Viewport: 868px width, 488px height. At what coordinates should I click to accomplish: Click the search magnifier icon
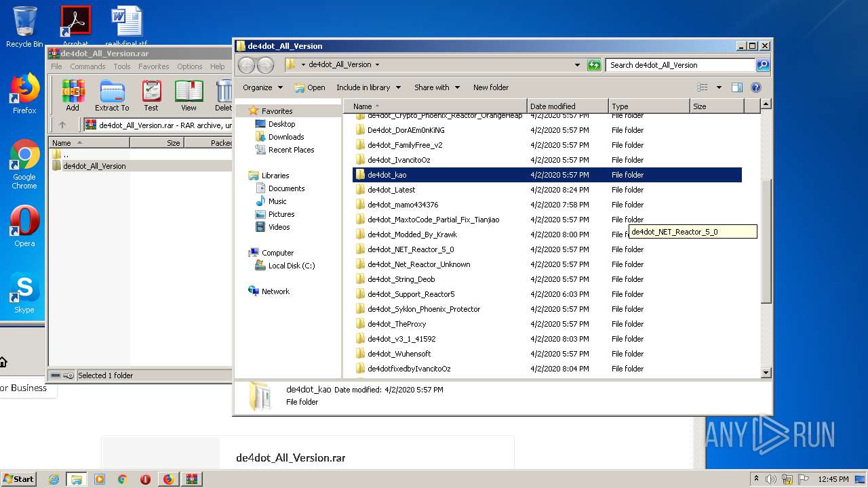(763, 65)
